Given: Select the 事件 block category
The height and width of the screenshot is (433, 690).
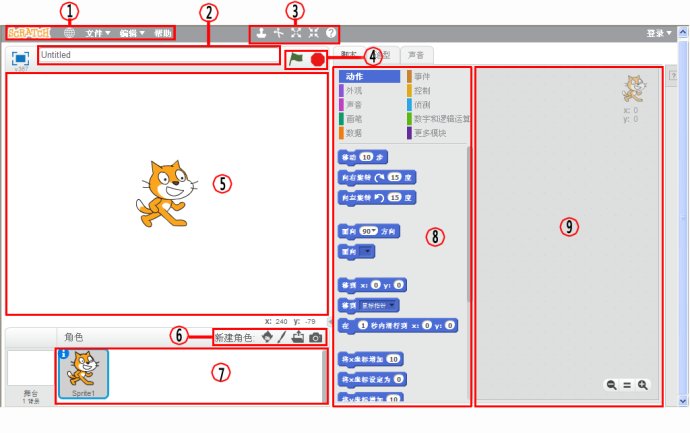Looking at the screenshot, I should pyautogui.click(x=422, y=77).
